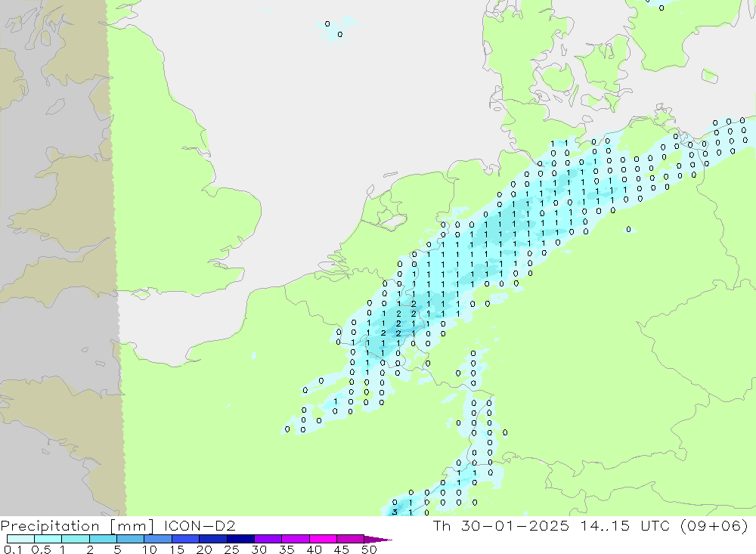Click the legend label '0.5'

(42, 549)
